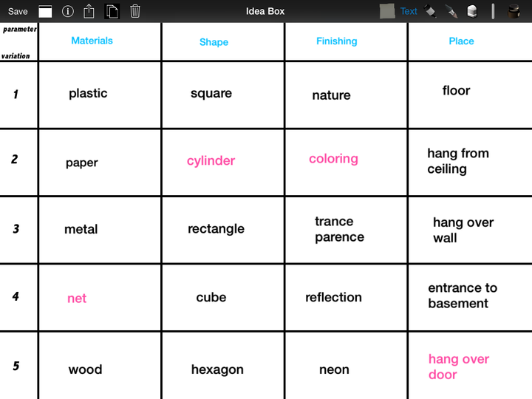Open the info circle icon
The width and height of the screenshot is (532, 399).
[67, 12]
